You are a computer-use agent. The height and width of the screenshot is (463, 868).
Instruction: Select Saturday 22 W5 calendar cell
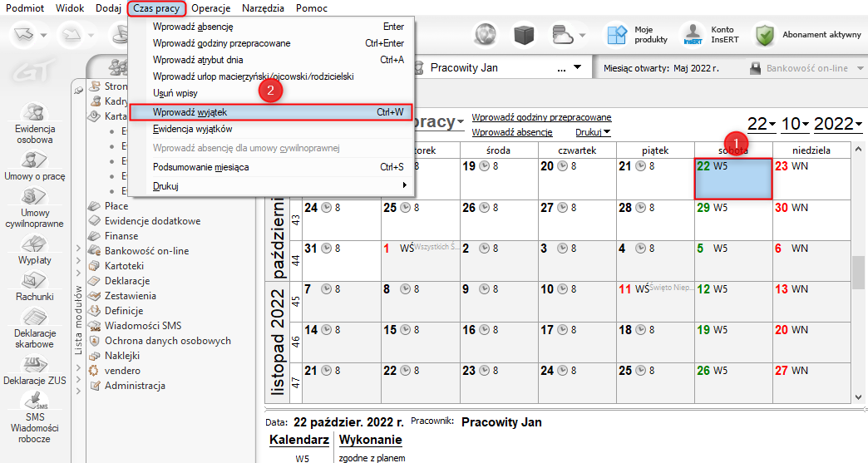(733, 179)
